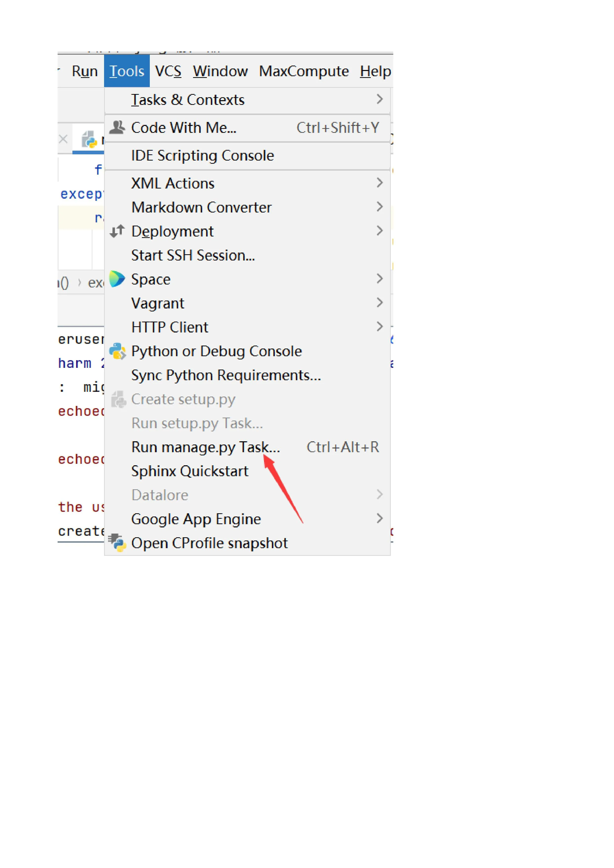Expand the Markdown Converter submenu arrow

(x=380, y=207)
